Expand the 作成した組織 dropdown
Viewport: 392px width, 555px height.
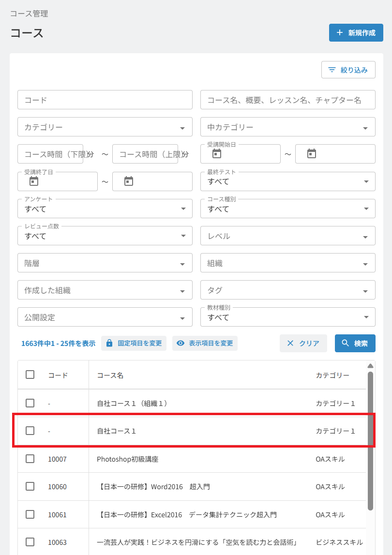tap(105, 290)
